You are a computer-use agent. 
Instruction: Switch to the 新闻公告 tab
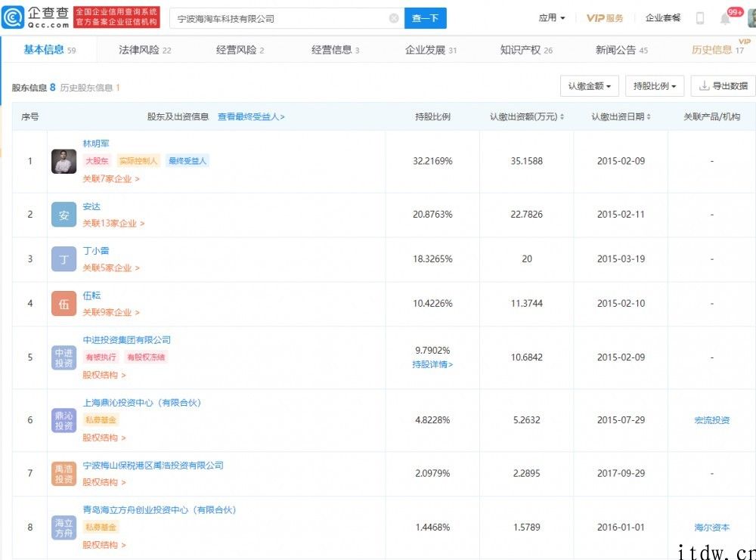tap(621, 50)
